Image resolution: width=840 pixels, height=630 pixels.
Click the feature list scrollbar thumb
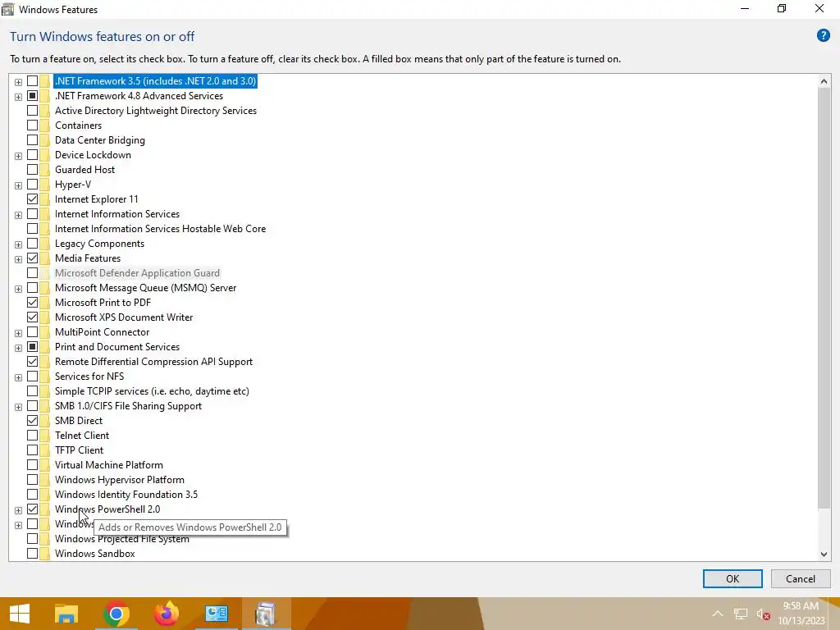pyautogui.click(x=824, y=298)
